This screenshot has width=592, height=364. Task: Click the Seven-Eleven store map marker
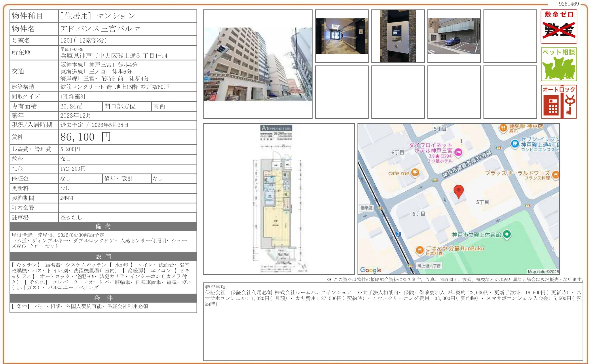(x=515, y=143)
